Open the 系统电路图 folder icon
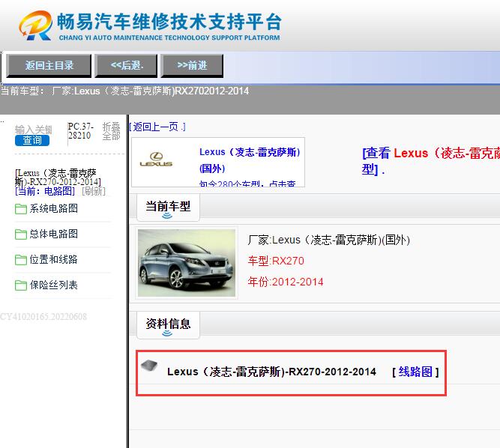The image size is (500, 448). tap(21, 209)
